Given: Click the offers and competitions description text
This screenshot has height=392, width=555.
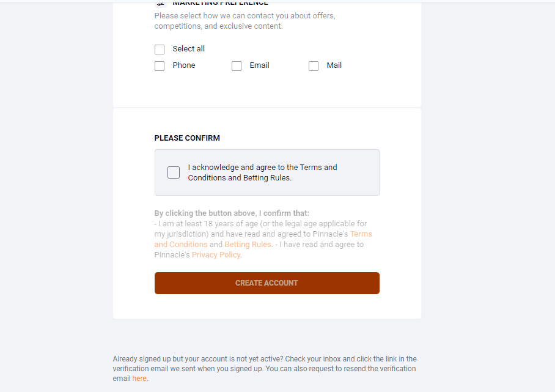Looking at the screenshot, I should tap(244, 21).
